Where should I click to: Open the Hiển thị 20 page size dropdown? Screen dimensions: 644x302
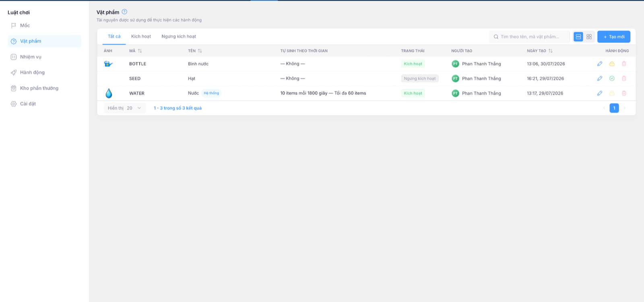pyautogui.click(x=125, y=108)
